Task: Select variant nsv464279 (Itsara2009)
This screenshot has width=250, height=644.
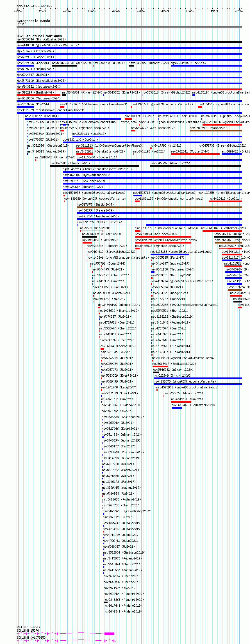Action: (95, 211)
